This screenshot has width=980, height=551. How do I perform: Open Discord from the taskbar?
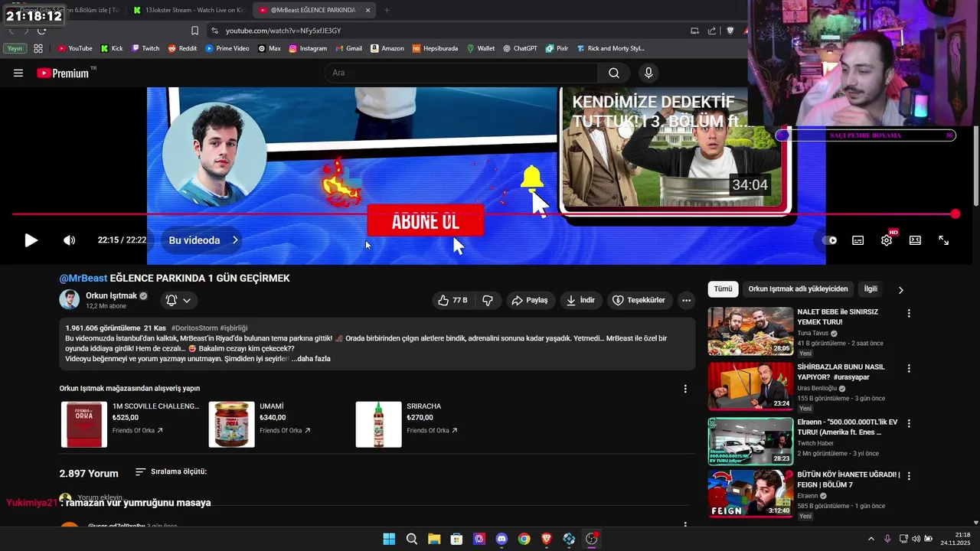click(501, 539)
